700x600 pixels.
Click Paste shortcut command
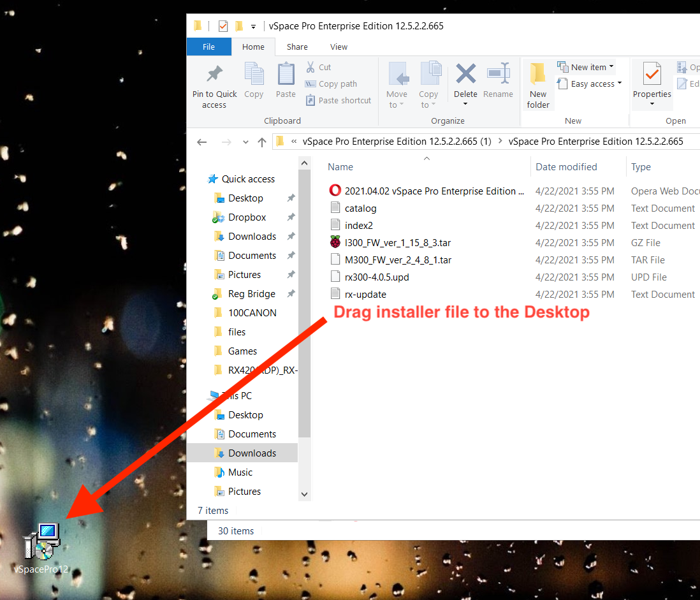[x=339, y=101]
